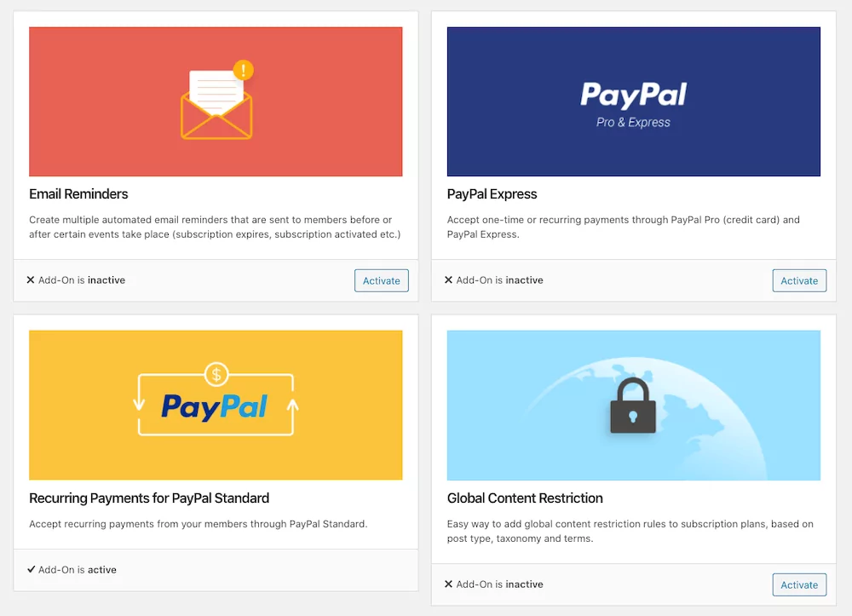Image resolution: width=852 pixels, height=616 pixels.
Task: Open the PayPal Express title
Action: point(492,194)
